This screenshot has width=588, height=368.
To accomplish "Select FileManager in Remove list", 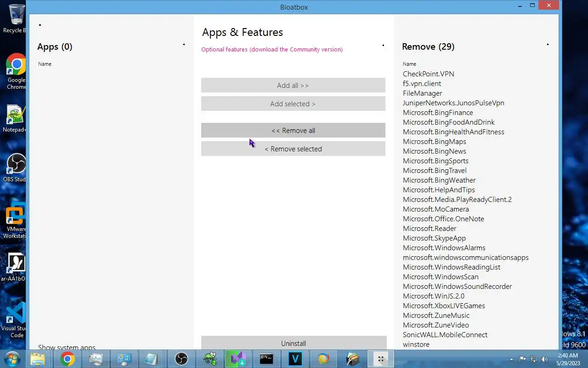I will click(422, 93).
